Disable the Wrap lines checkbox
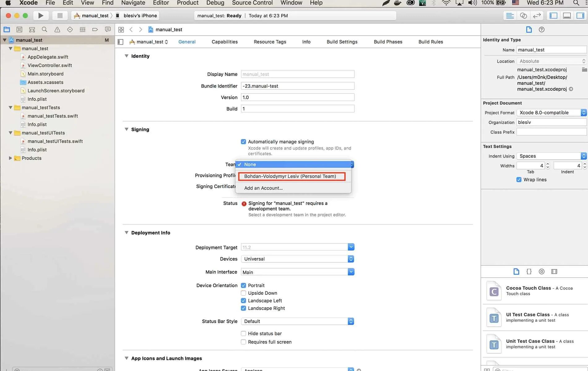The width and height of the screenshot is (588, 371). tap(519, 180)
